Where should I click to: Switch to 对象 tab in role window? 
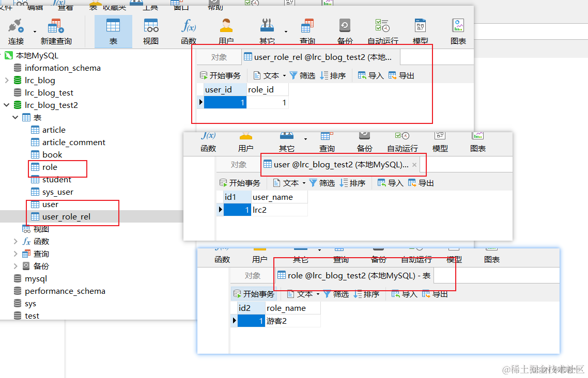pos(252,276)
